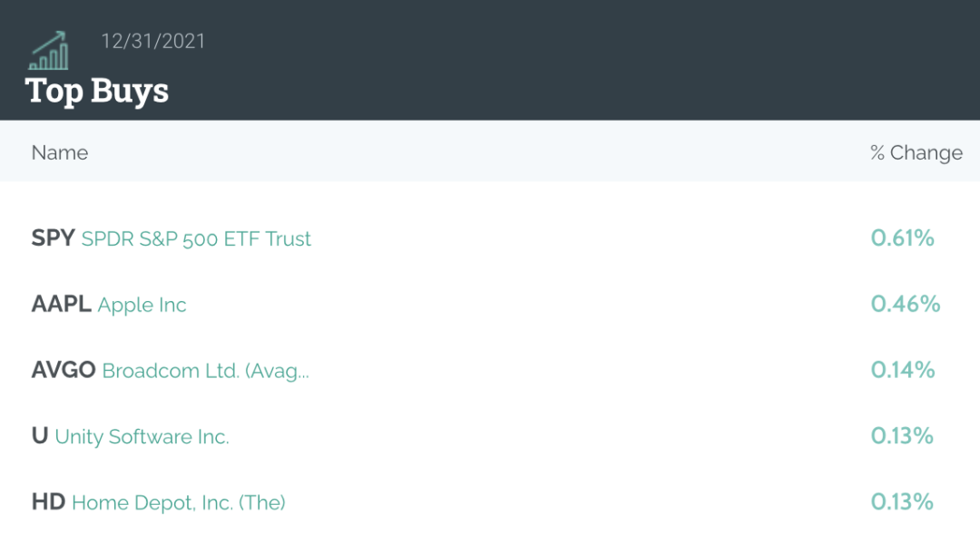Viewport: 980px width, 544px height.
Task: Click the 0.14% change for Broadcom
Action: 903,370
